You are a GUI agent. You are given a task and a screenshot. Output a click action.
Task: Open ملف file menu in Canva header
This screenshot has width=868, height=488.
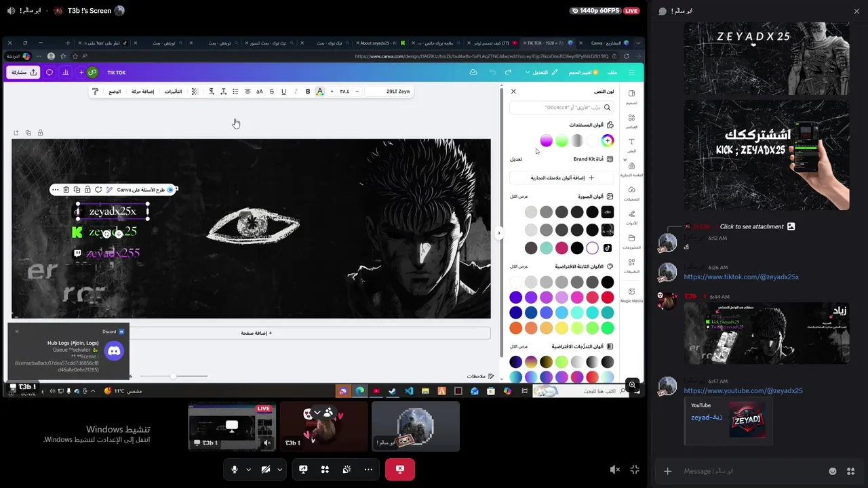(612, 73)
